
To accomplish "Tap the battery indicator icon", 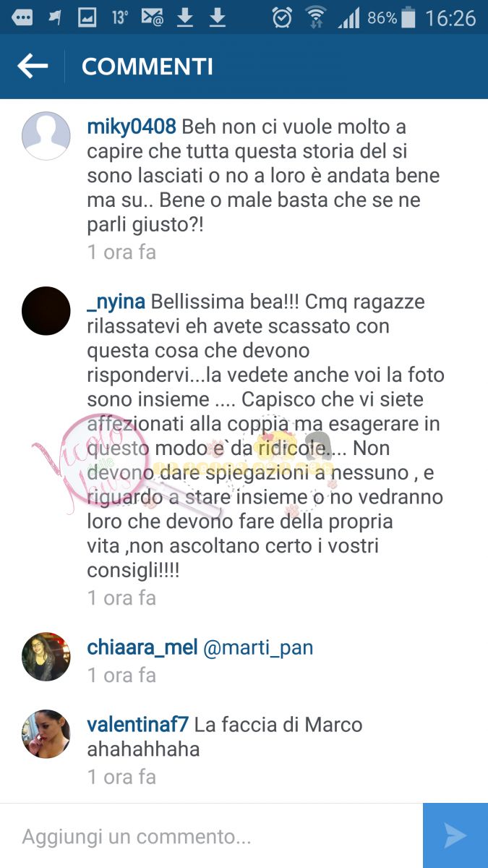I will coord(408,17).
